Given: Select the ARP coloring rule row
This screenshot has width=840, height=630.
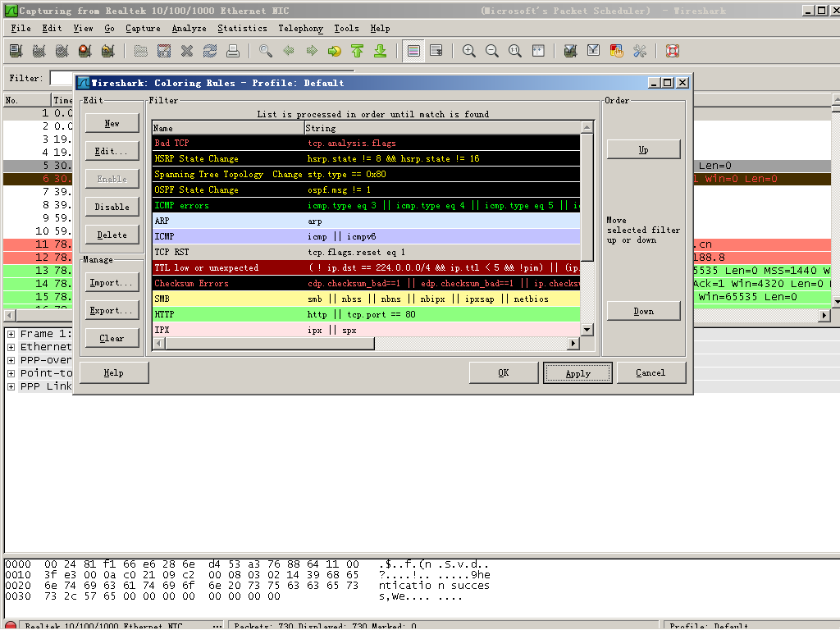Looking at the screenshot, I should tap(367, 221).
